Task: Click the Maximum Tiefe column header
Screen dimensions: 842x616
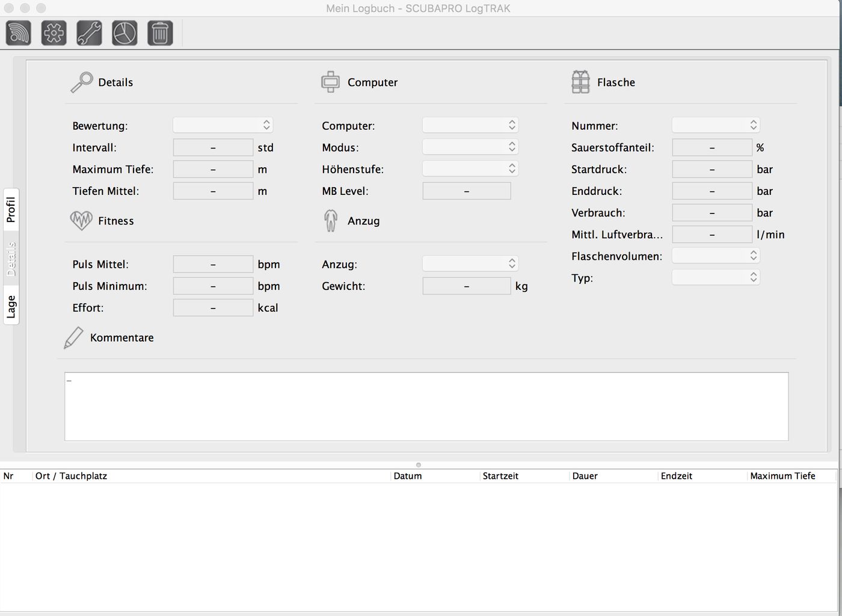Action: pyautogui.click(x=782, y=476)
